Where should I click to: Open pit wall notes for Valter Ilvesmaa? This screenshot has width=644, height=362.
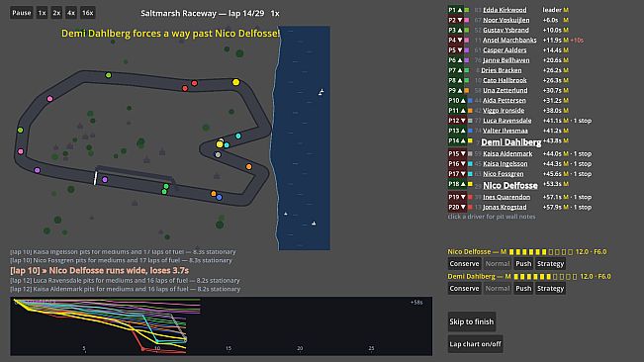coord(506,131)
